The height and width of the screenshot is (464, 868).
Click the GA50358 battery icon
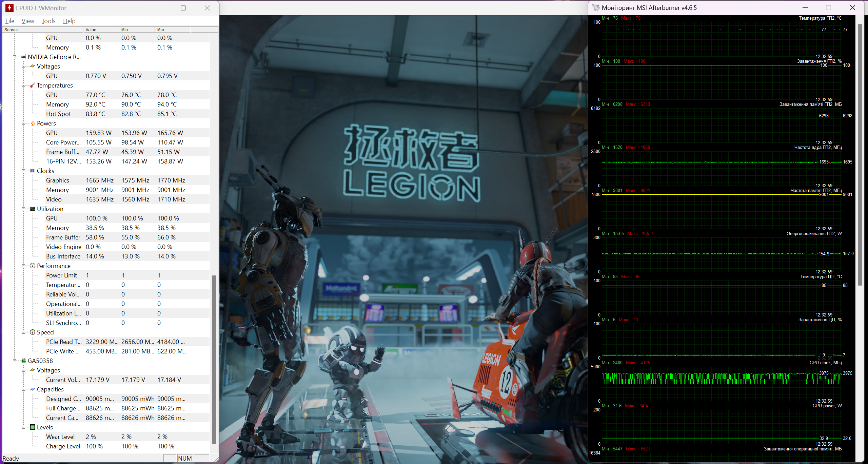click(x=23, y=361)
